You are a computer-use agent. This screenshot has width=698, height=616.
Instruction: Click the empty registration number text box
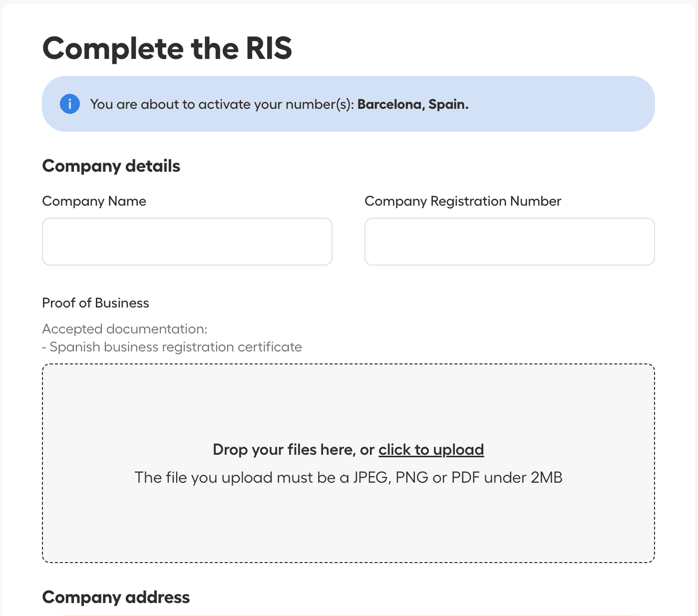[x=509, y=241]
